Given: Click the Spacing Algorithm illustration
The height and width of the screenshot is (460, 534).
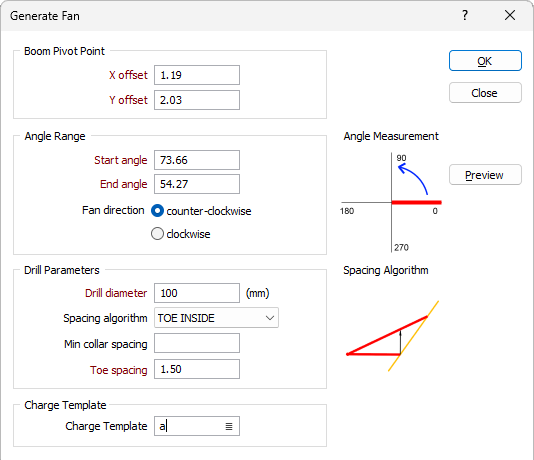Looking at the screenshot, I should (x=392, y=336).
